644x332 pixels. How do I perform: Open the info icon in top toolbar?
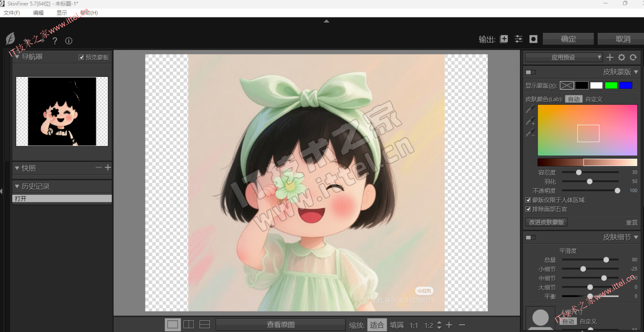pos(69,41)
